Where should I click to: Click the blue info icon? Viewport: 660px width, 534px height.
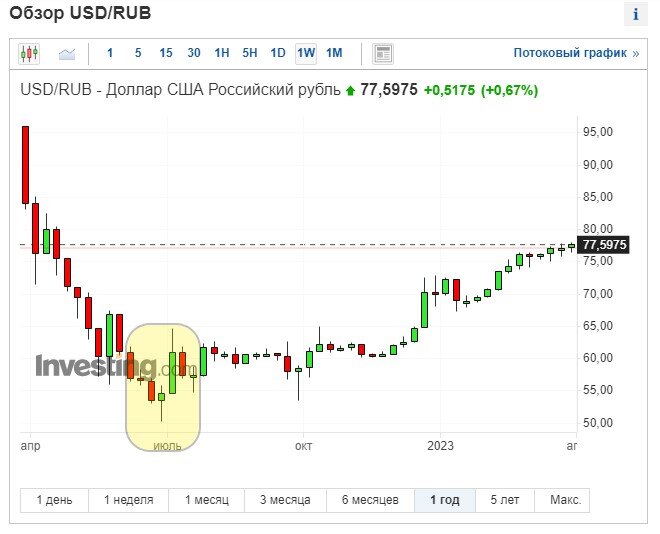(x=636, y=14)
